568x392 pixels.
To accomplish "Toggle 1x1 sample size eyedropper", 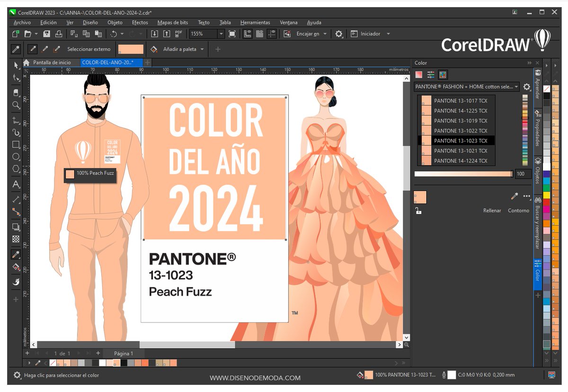I will tap(33, 49).
